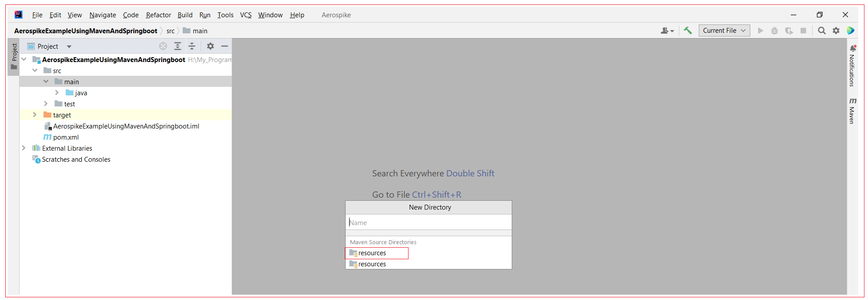This screenshot has width=868, height=300.
Task: Collapse the root project node chevron
Action: coord(24,59)
